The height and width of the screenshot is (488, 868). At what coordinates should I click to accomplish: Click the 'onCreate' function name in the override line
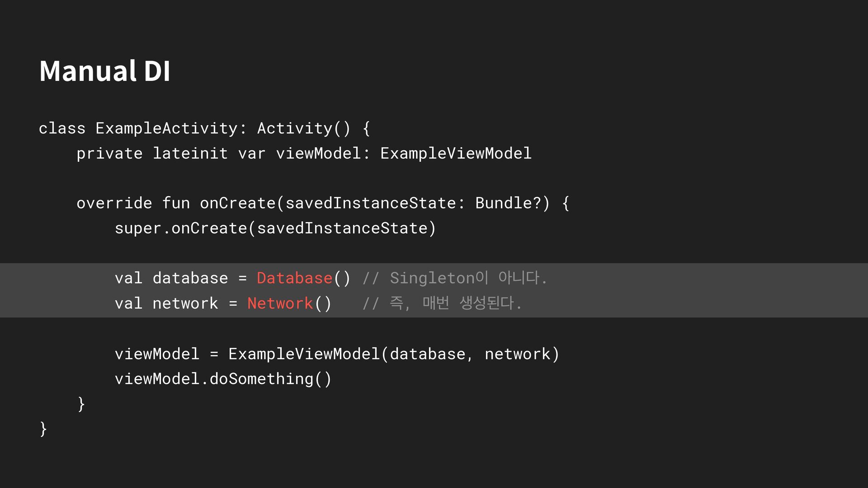[237, 203]
